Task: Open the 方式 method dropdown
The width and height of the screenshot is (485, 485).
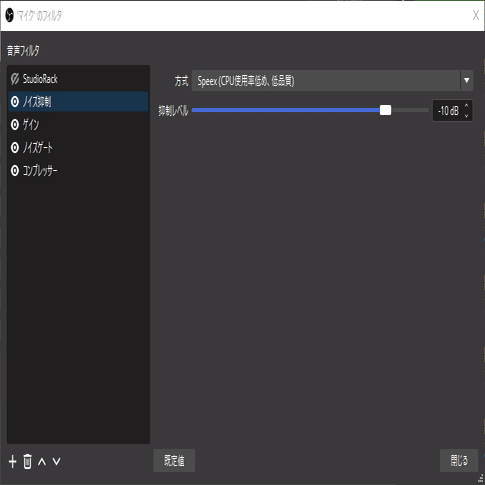Action: click(332, 81)
